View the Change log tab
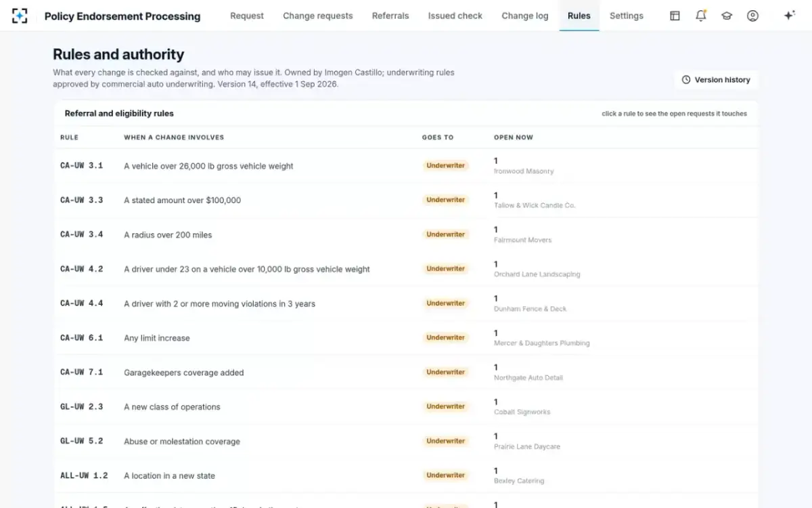The image size is (812, 508). [x=525, y=16]
